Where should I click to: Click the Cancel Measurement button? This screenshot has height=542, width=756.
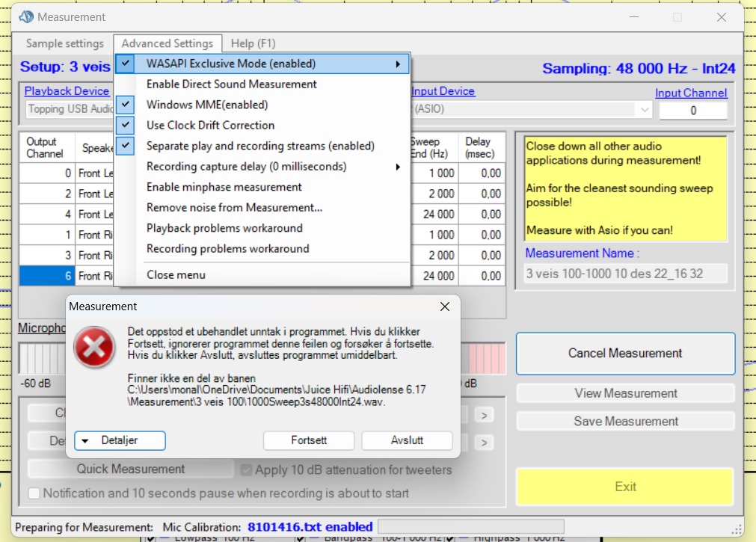pyautogui.click(x=625, y=354)
